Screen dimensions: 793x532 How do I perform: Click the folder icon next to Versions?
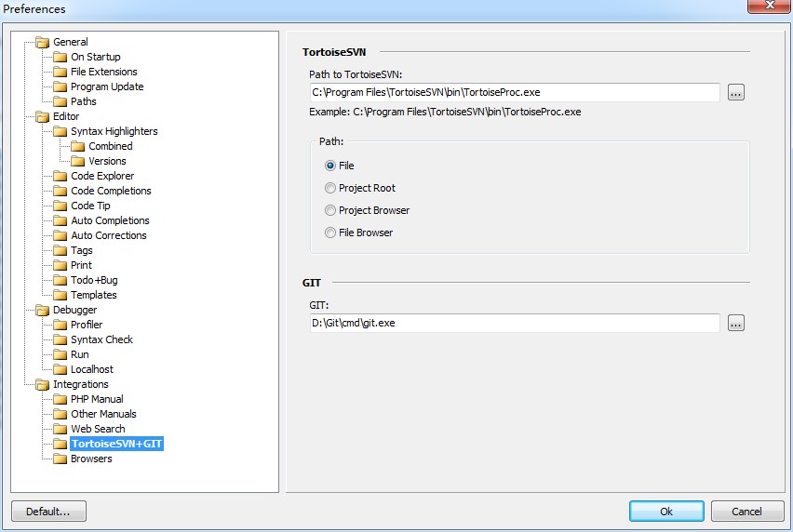(x=78, y=161)
